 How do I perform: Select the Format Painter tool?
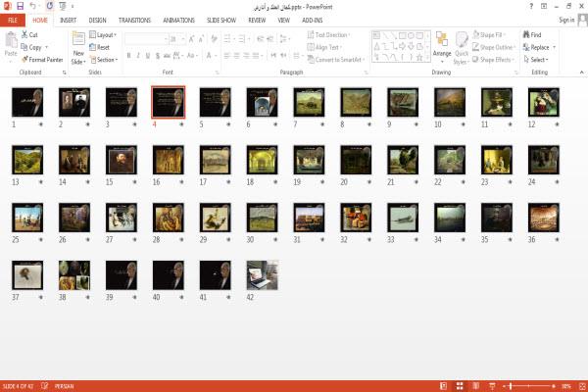42,60
